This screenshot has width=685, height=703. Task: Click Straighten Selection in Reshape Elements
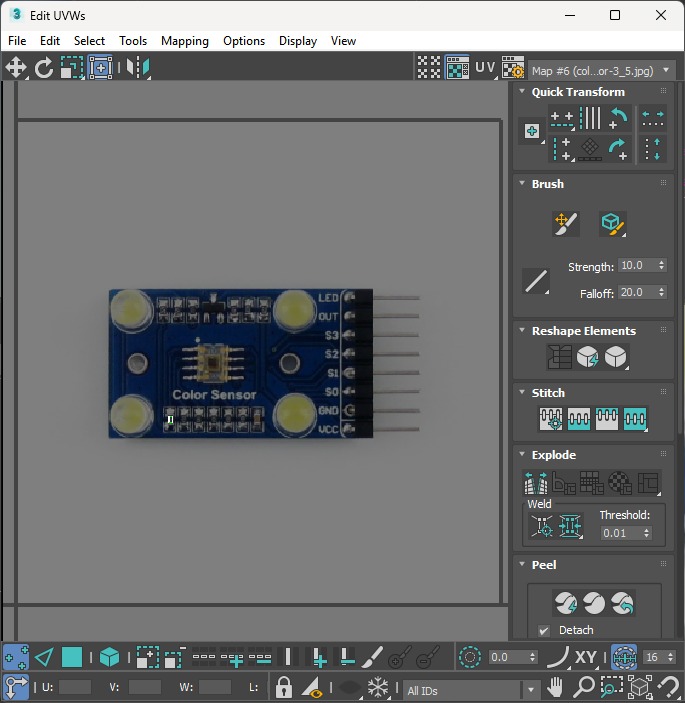pos(559,357)
